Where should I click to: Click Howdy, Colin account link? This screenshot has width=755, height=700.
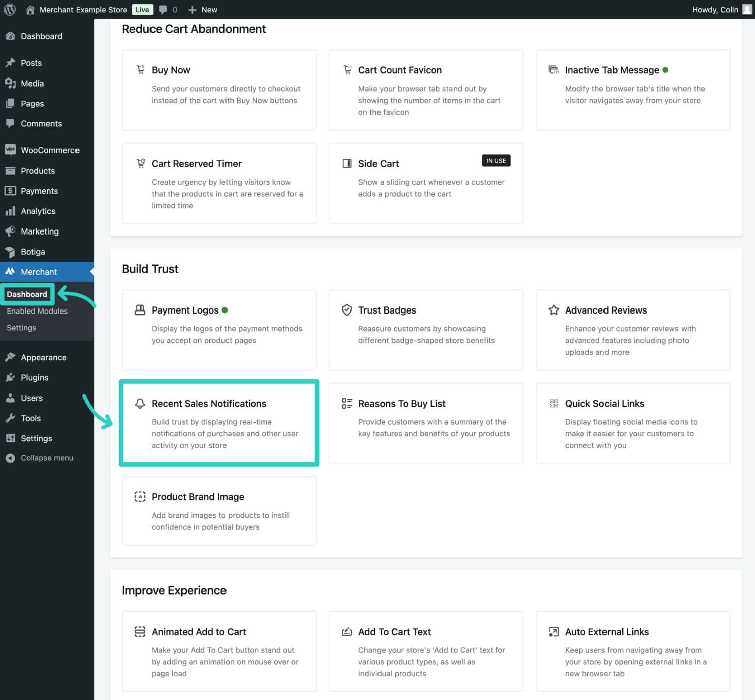click(715, 10)
